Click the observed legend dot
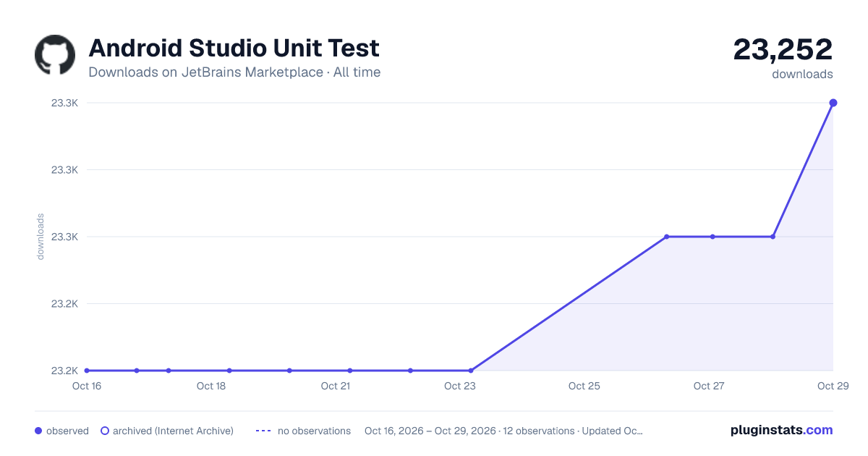Viewport: 868px width, 456px height. [38, 431]
